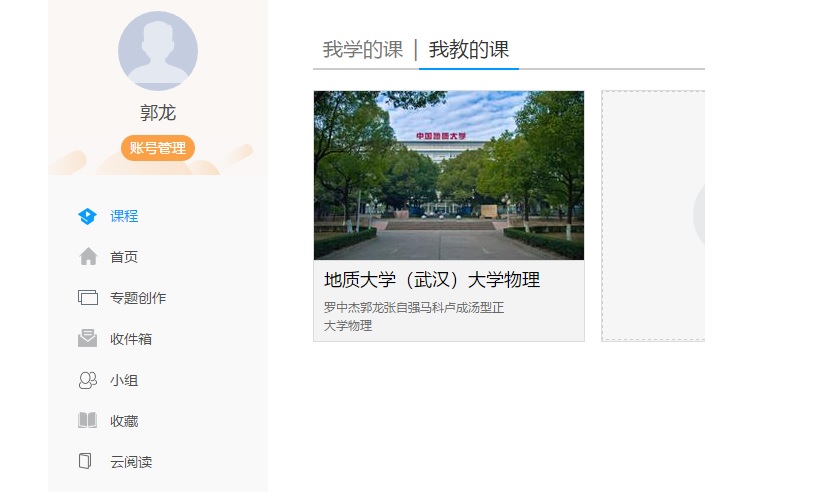Click the 云阅读 reader icon
This screenshot has width=819, height=492.
pos(85,461)
